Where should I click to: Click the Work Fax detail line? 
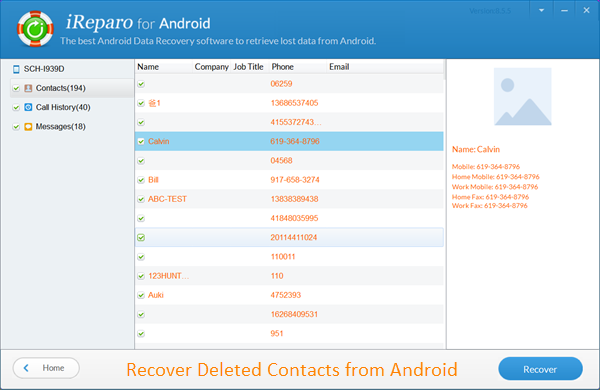[x=489, y=206]
